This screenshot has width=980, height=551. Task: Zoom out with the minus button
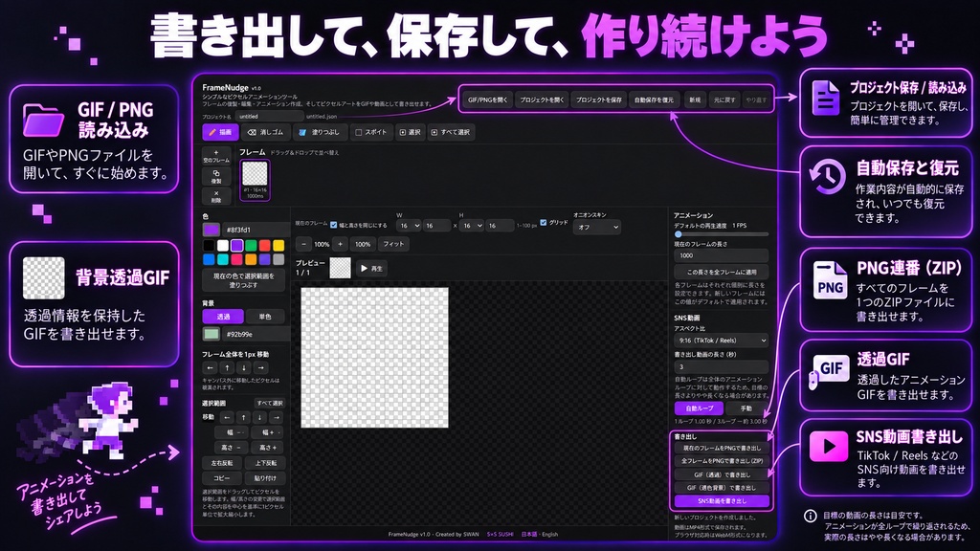(303, 244)
